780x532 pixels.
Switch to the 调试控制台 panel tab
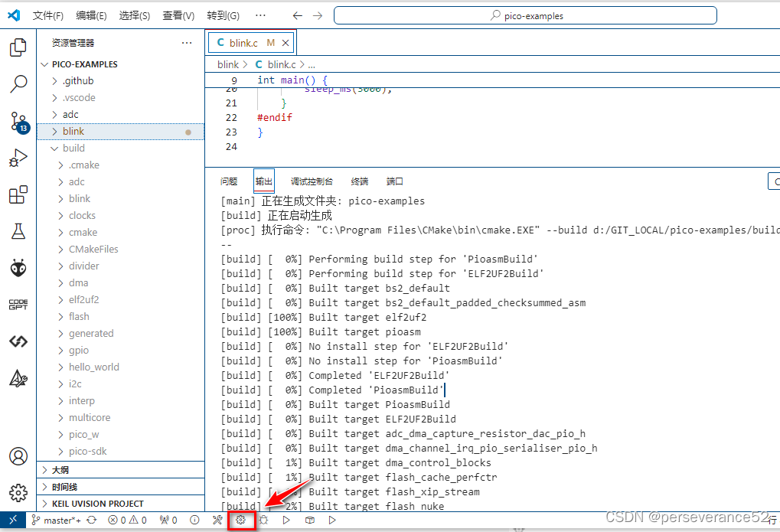(312, 181)
